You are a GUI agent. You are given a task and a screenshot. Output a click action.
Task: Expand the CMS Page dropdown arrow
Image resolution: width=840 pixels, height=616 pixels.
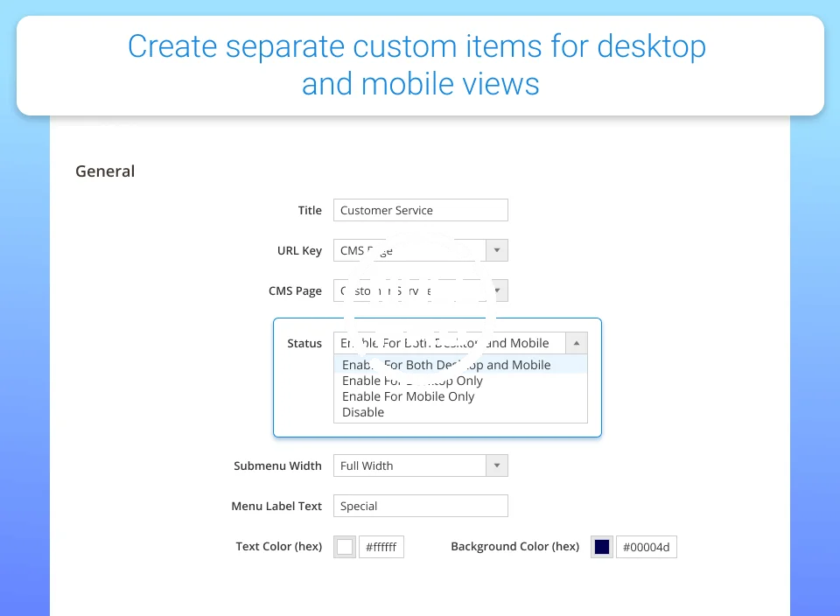[x=496, y=290]
